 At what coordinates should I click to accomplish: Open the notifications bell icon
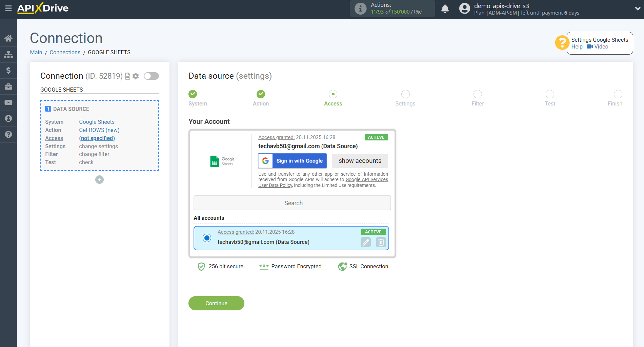tap(445, 8)
